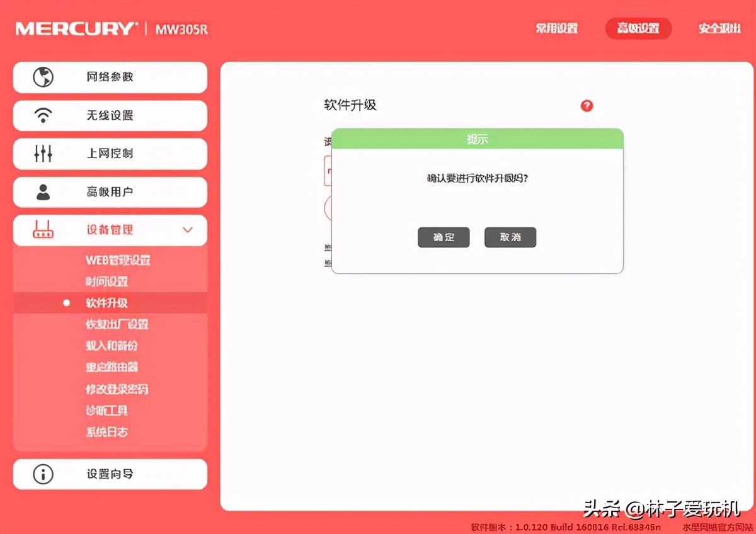
Task: Collapse the 设备管理 chevron arrow
Action: (187, 230)
